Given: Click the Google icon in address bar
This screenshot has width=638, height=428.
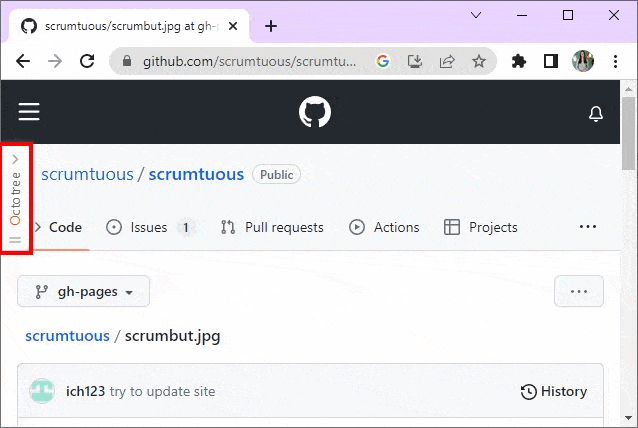Looking at the screenshot, I should tap(383, 61).
